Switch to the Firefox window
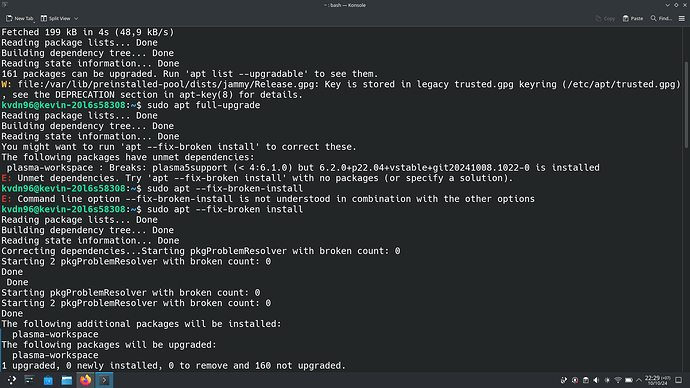Image resolution: width=690 pixels, height=388 pixels. pos(85,380)
